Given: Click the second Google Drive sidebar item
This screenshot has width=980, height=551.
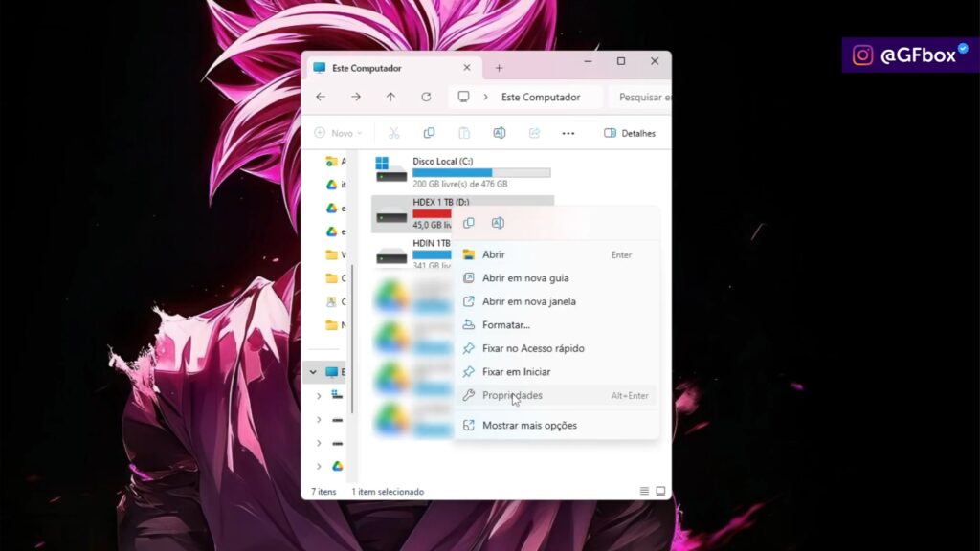Looking at the screenshot, I should click(x=335, y=208).
